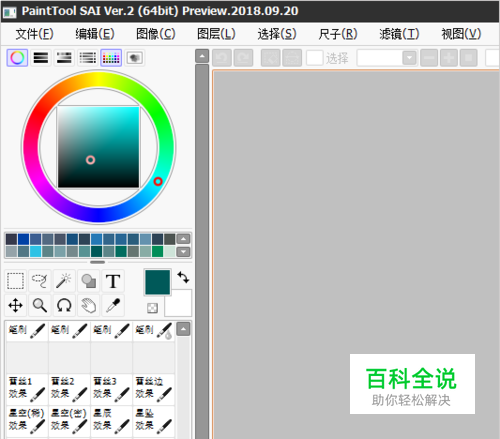The image size is (500, 439).
Task: Open the 图像(C) menu
Action: pyautogui.click(x=156, y=34)
